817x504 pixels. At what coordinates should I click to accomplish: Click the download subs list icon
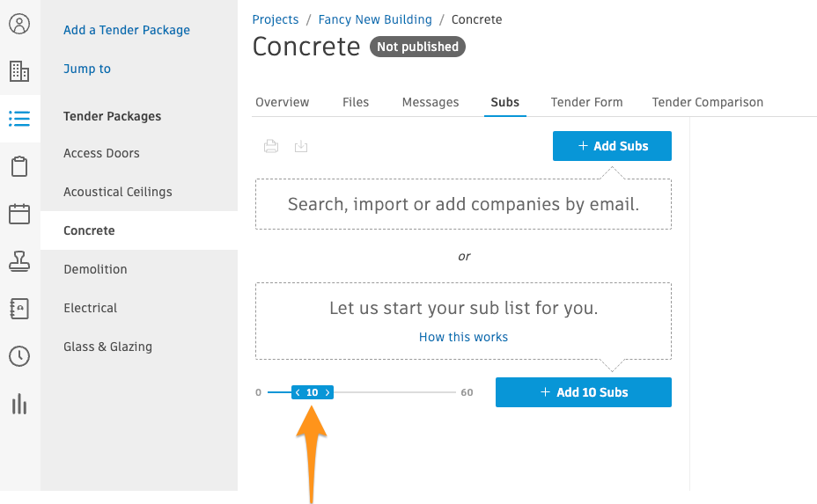[x=301, y=146]
